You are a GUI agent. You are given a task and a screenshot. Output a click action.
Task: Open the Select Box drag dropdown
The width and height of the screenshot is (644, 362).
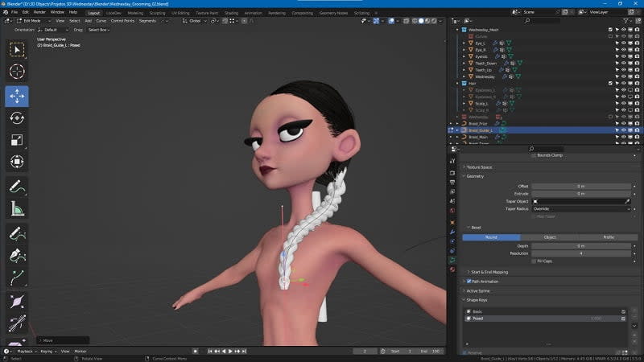click(x=99, y=30)
